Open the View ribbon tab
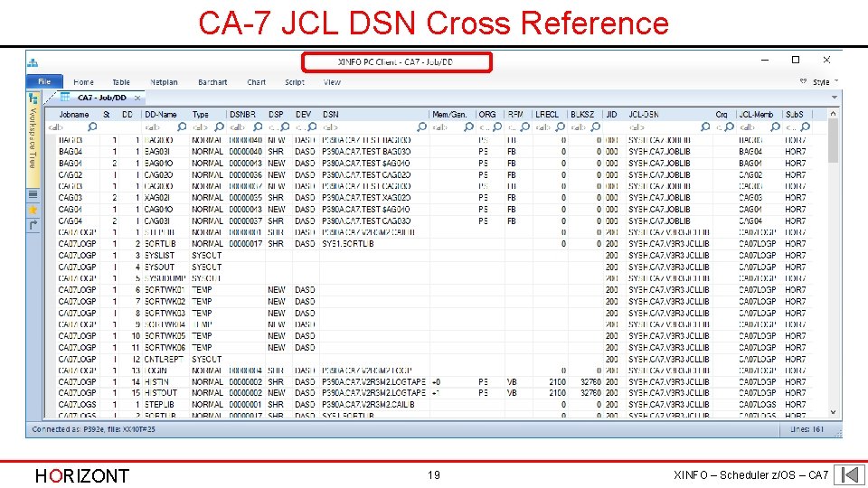Screen dimensions: 868x488 tap(332, 82)
